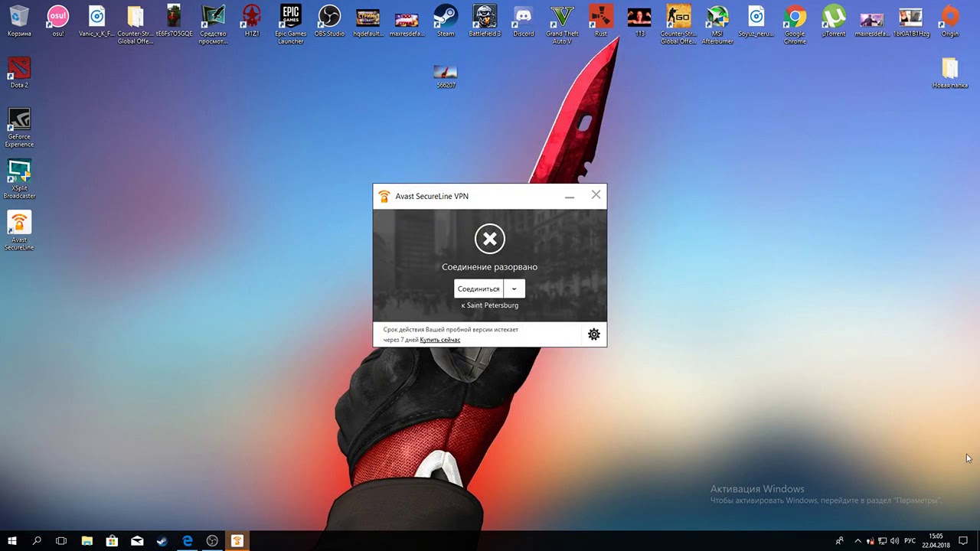Select the Новая папка folder

point(950,73)
